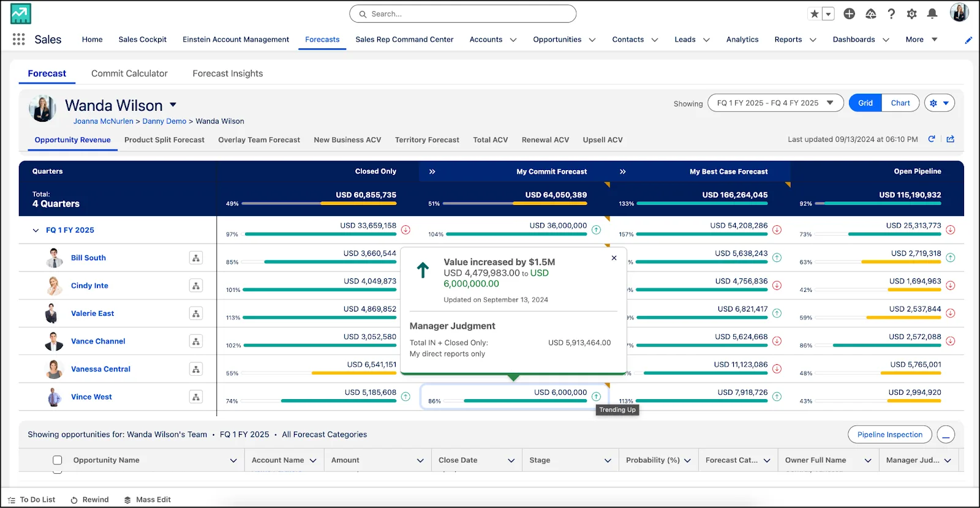Switch to Chart view
This screenshot has width=980, height=508.
pyautogui.click(x=900, y=103)
